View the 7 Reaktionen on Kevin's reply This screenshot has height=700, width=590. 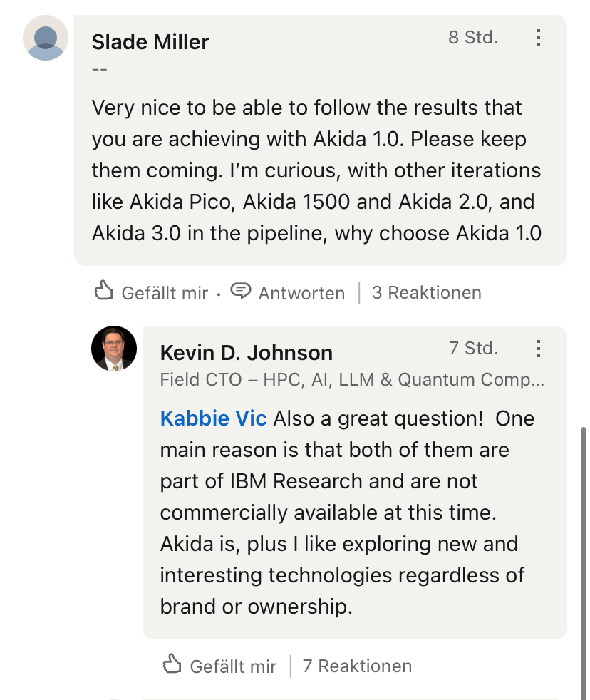pyautogui.click(x=357, y=666)
